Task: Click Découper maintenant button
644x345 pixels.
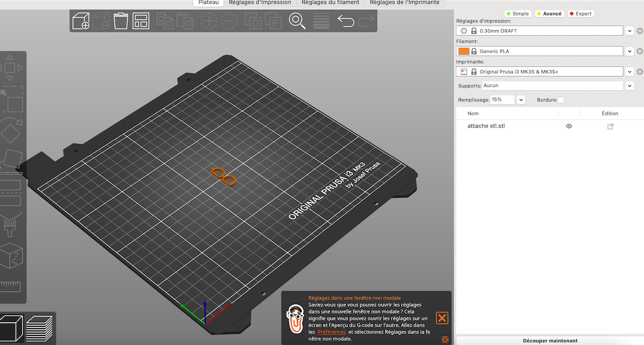Action: [550, 340]
